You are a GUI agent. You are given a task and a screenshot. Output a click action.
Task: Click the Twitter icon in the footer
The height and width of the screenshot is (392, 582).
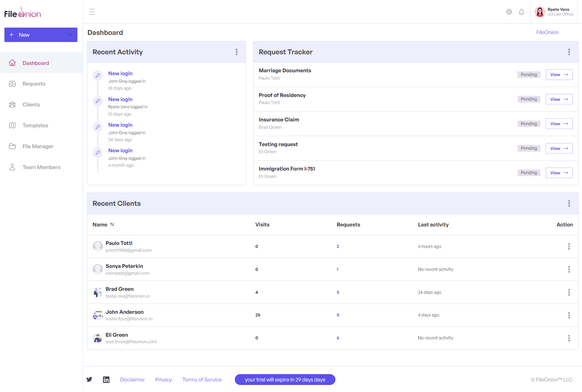pos(89,379)
